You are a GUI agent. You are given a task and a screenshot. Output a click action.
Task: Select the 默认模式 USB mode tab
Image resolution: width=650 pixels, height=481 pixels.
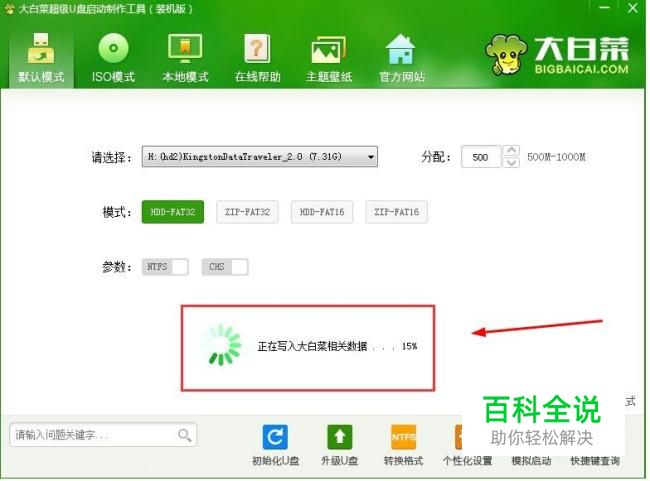pos(41,58)
